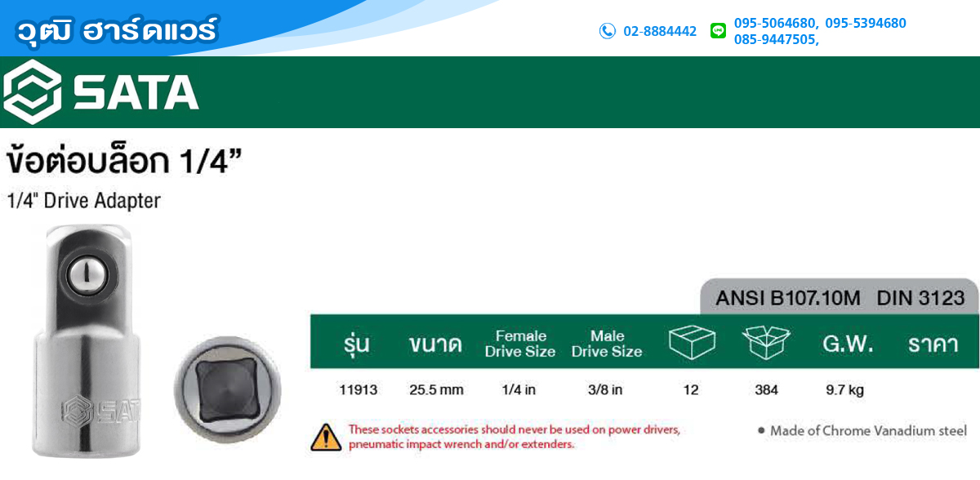Click the phone number 02-8884442

pyautogui.click(x=660, y=31)
